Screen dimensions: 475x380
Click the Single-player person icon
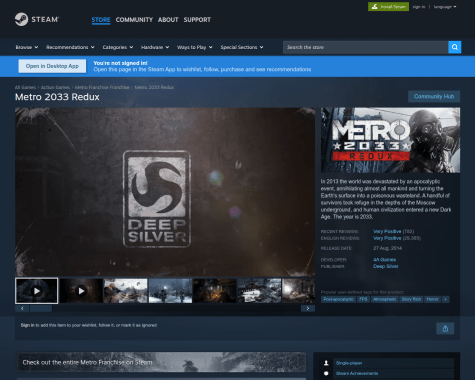(326, 363)
